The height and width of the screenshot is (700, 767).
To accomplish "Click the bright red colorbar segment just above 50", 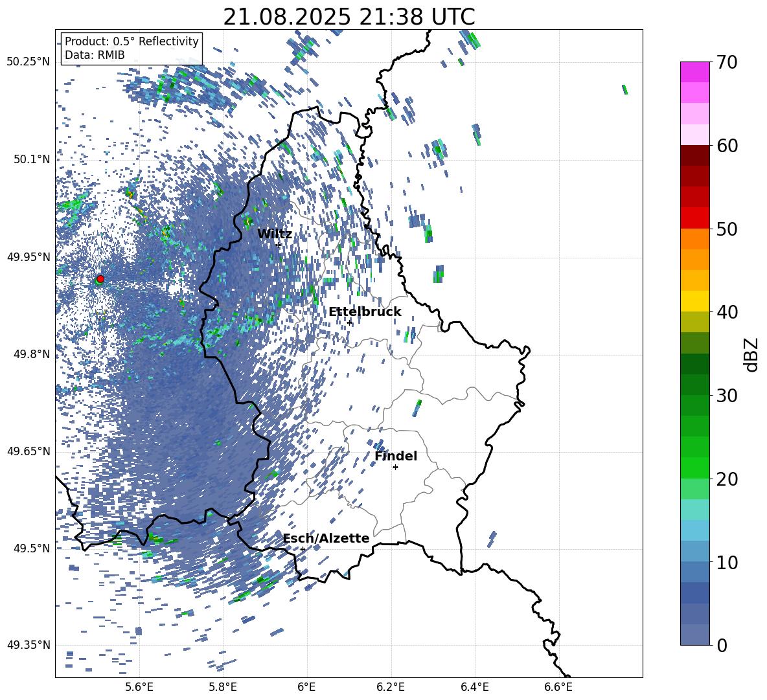I will [694, 218].
